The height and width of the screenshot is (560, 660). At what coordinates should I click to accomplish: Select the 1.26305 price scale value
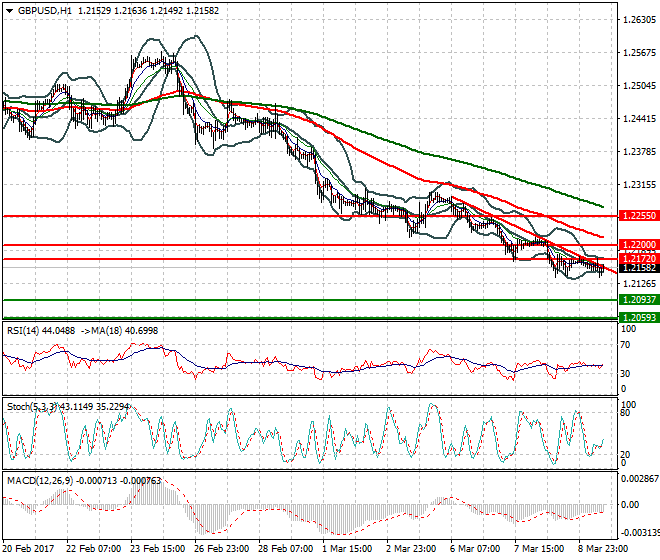(639, 20)
